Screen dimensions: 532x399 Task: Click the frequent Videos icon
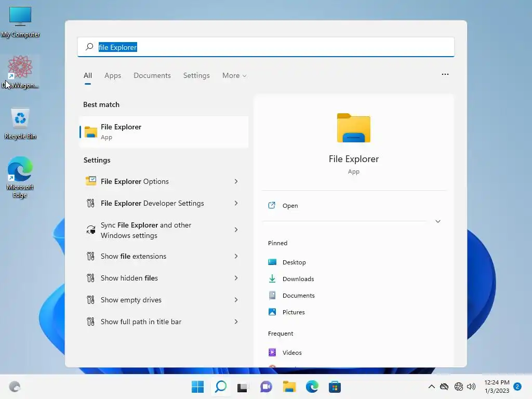[272, 352]
